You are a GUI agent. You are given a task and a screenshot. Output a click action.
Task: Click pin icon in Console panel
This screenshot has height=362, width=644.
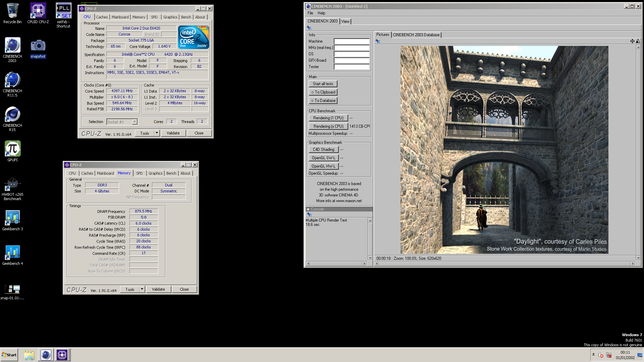309,215
